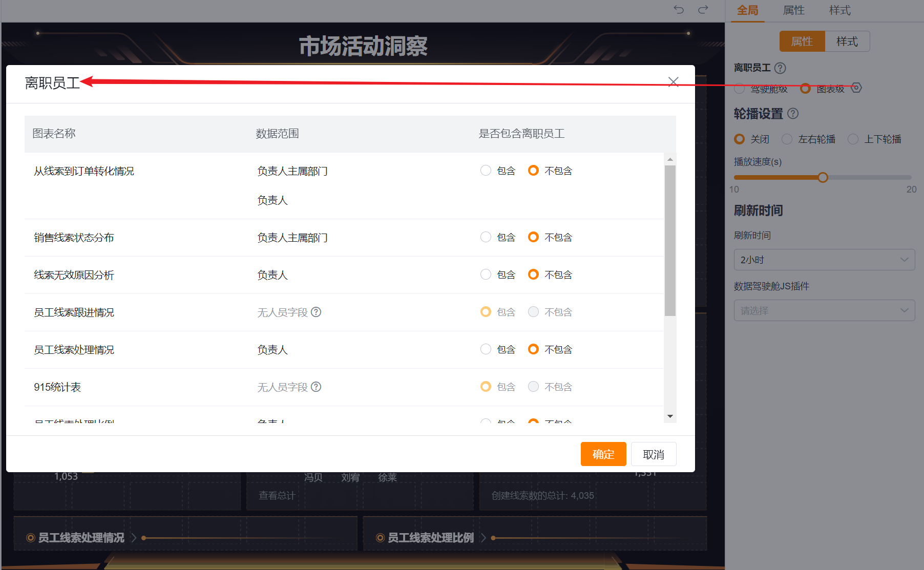The height and width of the screenshot is (570, 924).
Task: Click the 915统计表 row name
Action: click(x=57, y=387)
